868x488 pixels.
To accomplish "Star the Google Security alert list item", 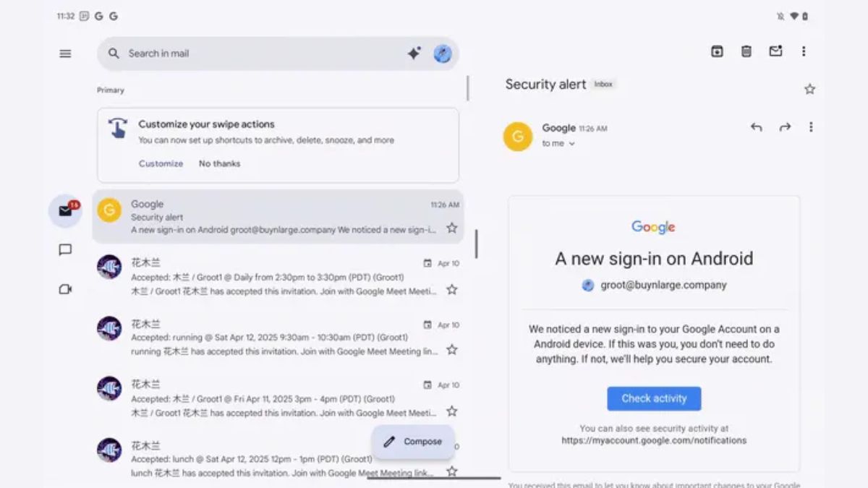I will [x=452, y=228].
